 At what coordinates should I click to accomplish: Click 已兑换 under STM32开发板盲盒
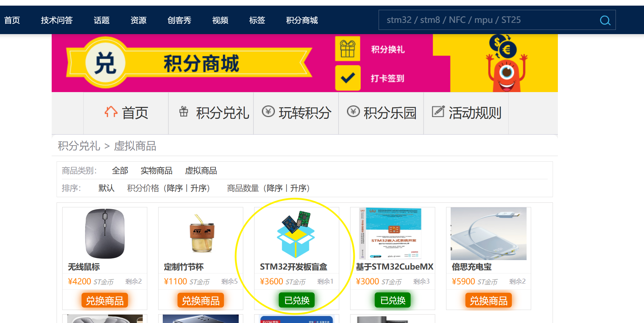coord(297,300)
